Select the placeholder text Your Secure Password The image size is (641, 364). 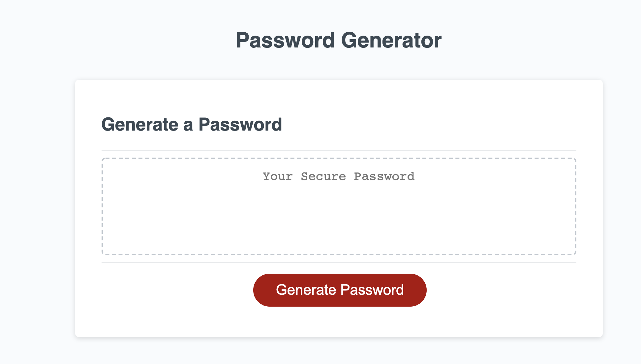tap(339, 176)
